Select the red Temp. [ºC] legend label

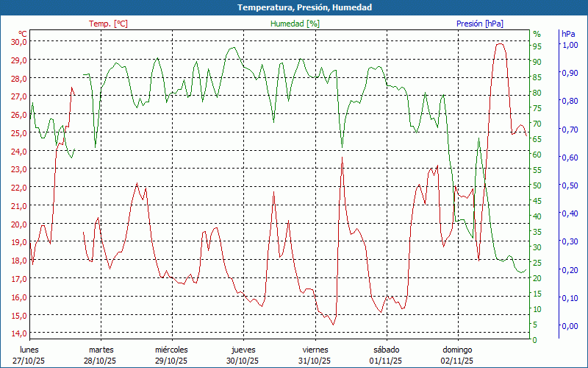tap(108, 24)
